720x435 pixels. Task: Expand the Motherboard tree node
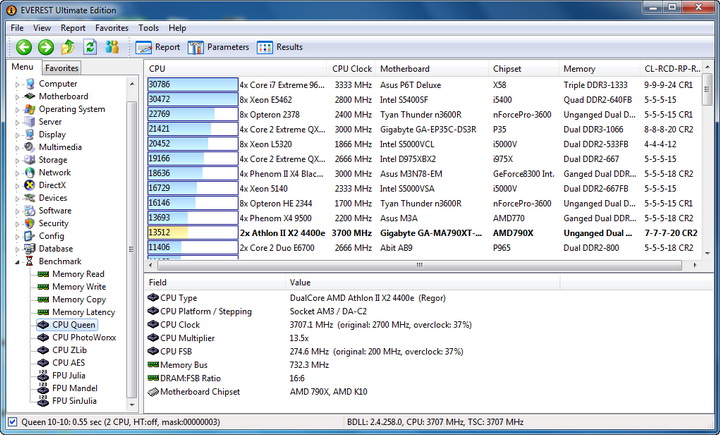(17, 97)
